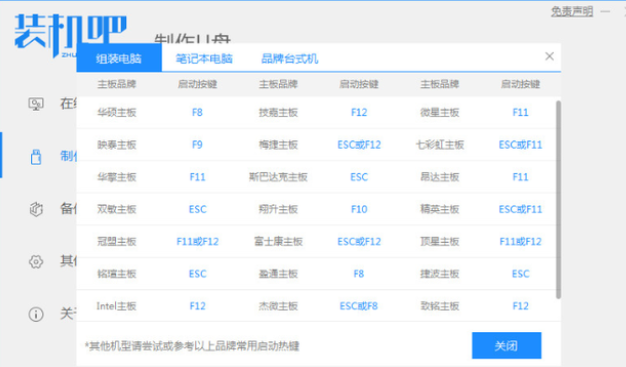Select the 组装电脑 tab
Image resolution: width=626 pixels, height=367 pixels.
click(x=119, y=58)
